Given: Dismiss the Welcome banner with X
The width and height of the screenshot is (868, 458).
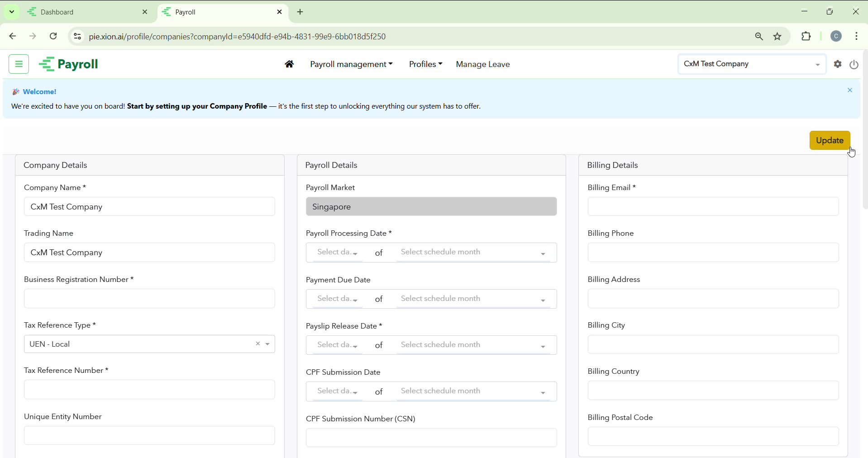Looking at the screenshot, I should pyautogui.click(x=850, y=91).
